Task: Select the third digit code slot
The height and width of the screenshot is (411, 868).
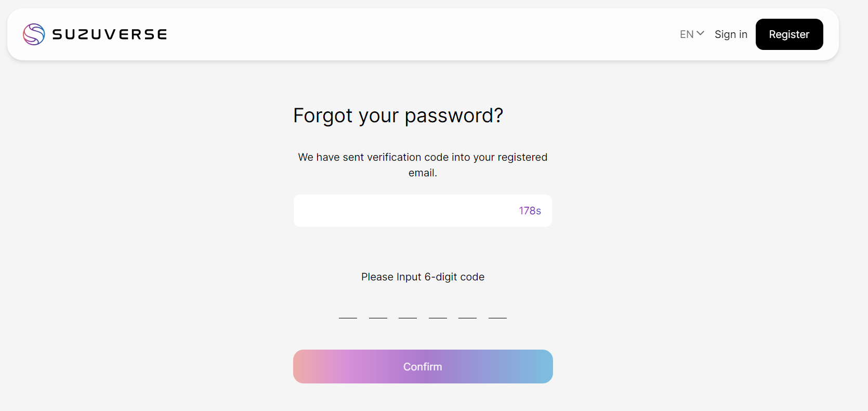Action: (x=407, y=315)
